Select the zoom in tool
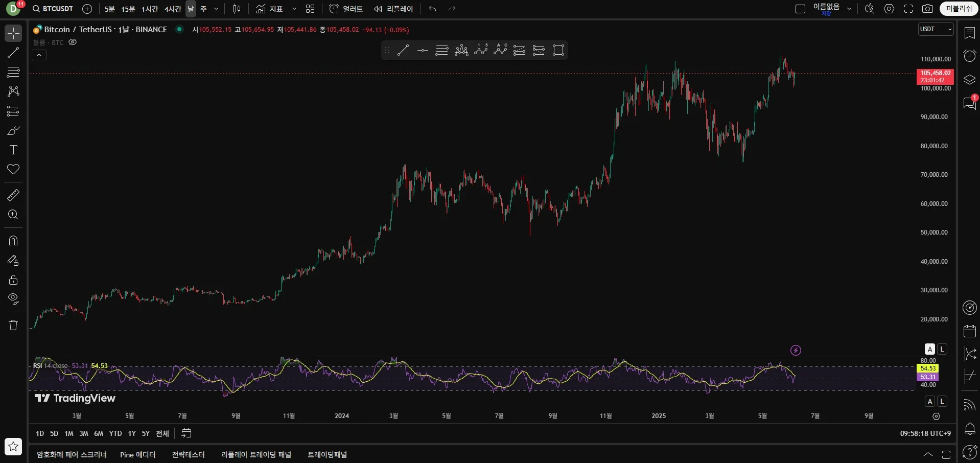This screenshot has height=463, width=980. [13, 214]
